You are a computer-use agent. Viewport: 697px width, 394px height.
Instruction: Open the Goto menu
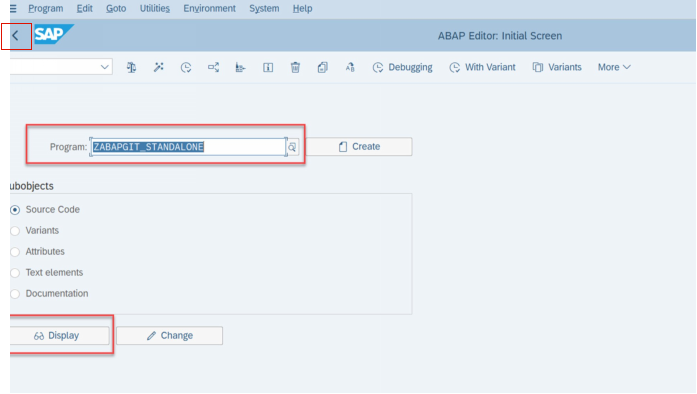coord(116,8)
